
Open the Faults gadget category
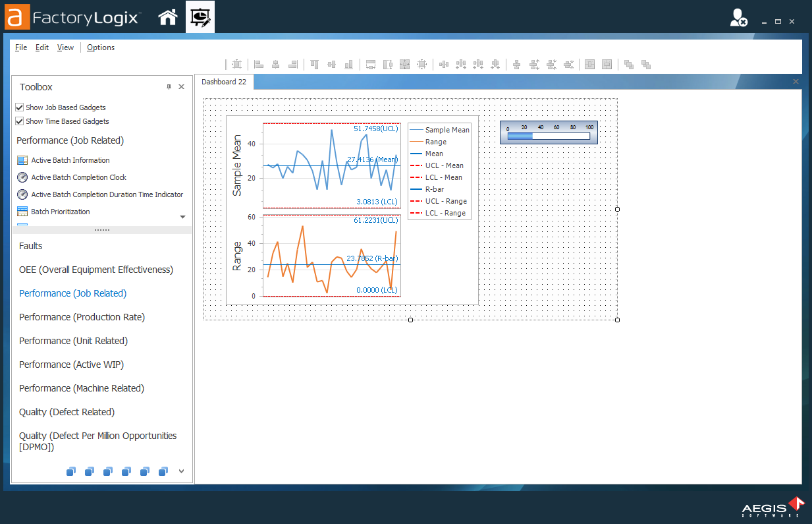(x=31, y=246)
